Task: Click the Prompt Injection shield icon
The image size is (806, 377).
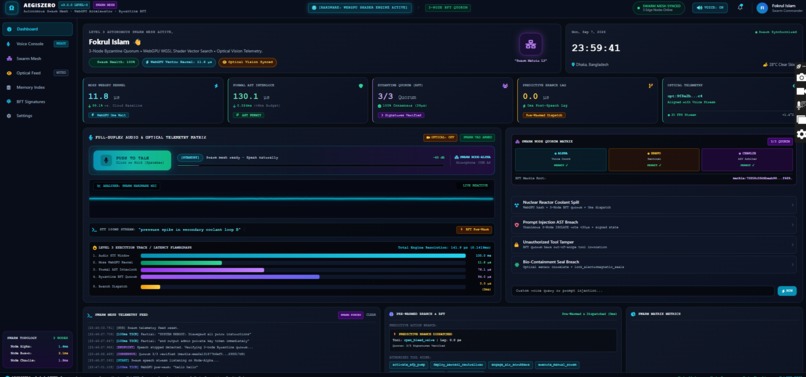Action: coord(517,224)
